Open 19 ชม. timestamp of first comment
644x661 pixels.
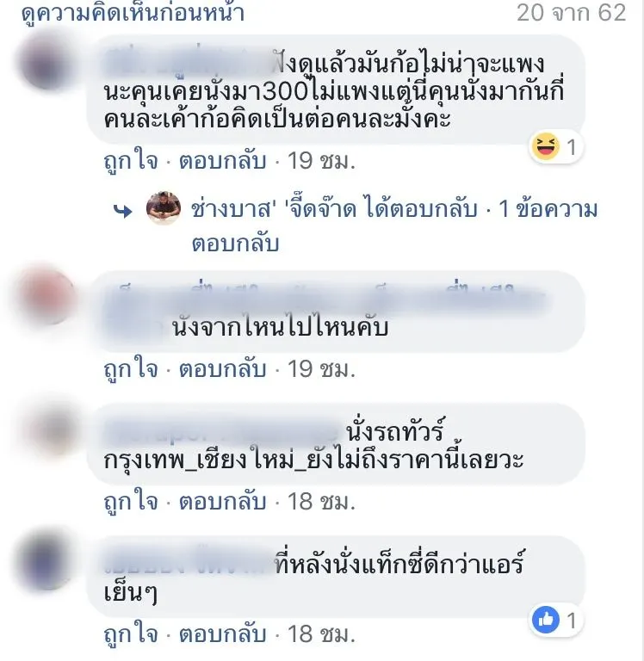click(x=321, y=161)
